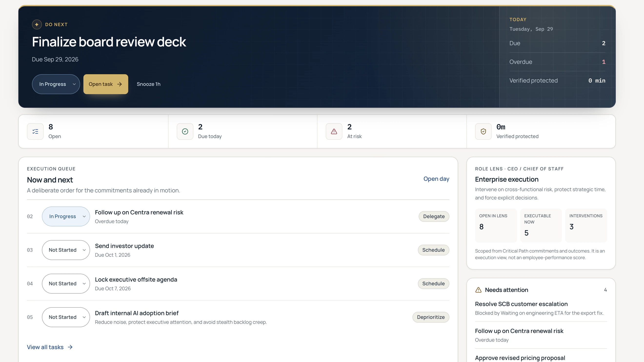Select the Open In Lens stat tile
This screenshot has width=644, height=362.
click(496, 225)
